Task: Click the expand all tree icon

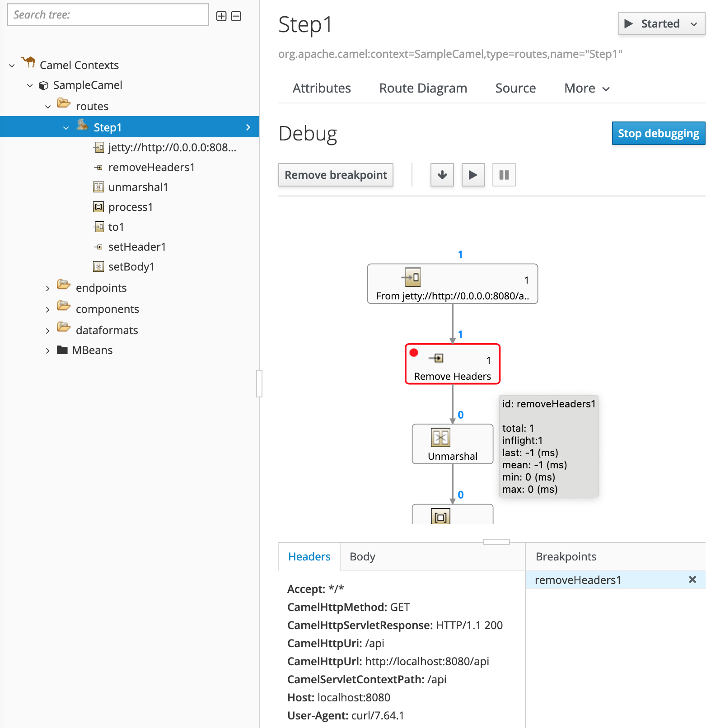Action: pos(221,16)
